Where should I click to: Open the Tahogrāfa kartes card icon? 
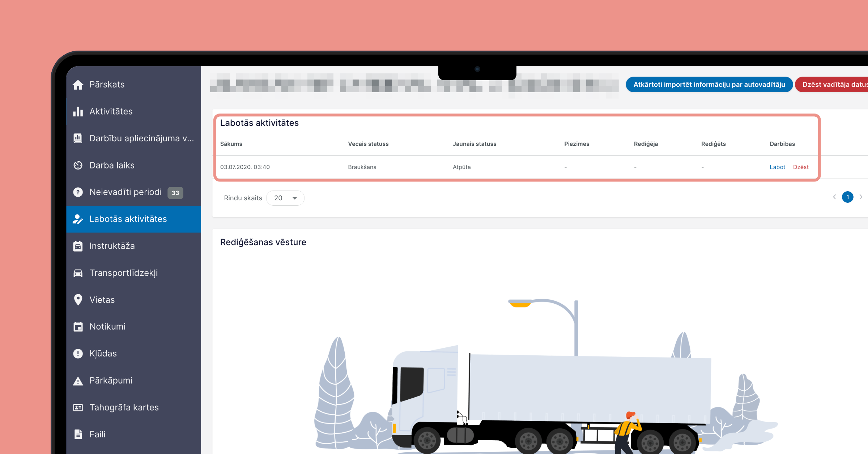(x=78, y=407)
